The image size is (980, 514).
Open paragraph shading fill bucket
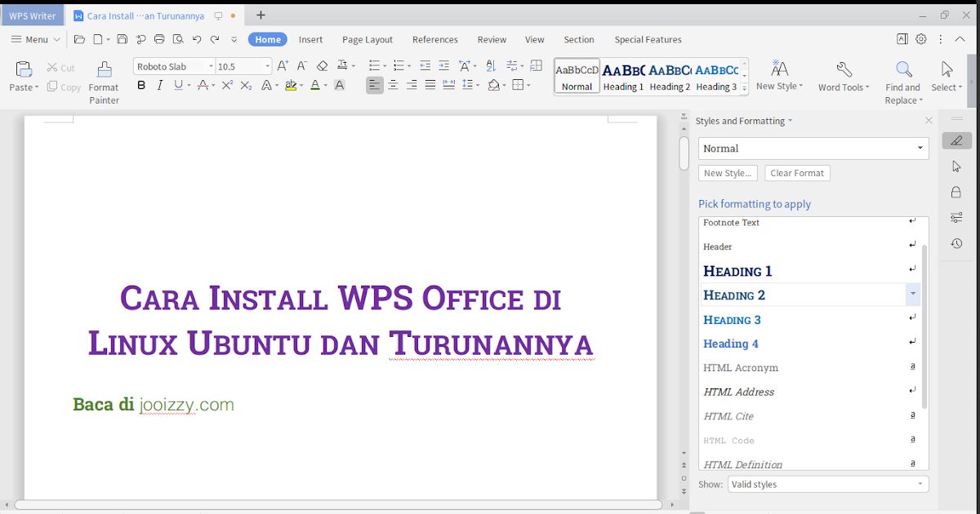493,85
